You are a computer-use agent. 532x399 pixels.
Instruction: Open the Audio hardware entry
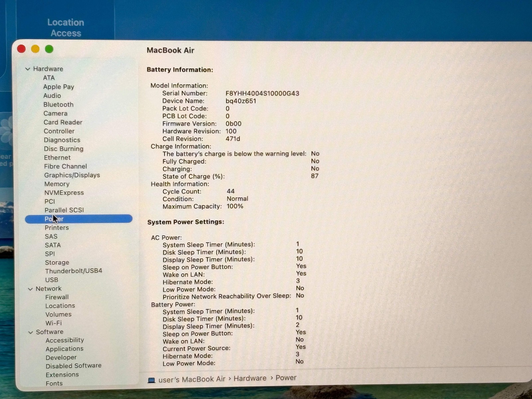(x=52, y=96)
